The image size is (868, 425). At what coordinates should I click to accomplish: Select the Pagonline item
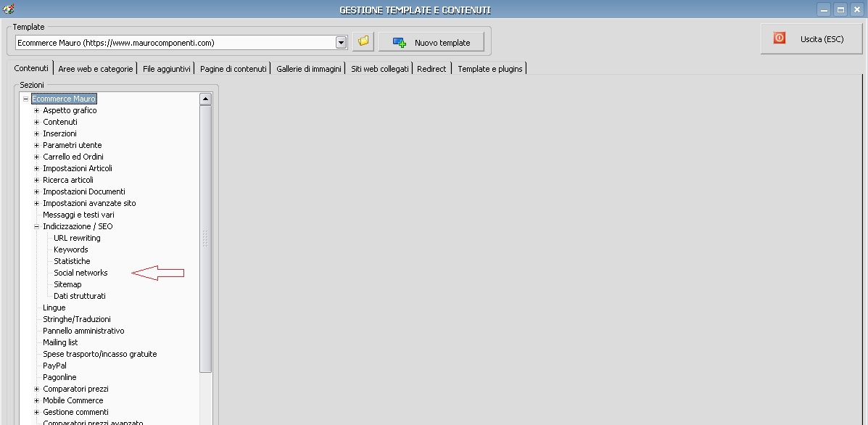pyautogui.click(x=59, y=377)
